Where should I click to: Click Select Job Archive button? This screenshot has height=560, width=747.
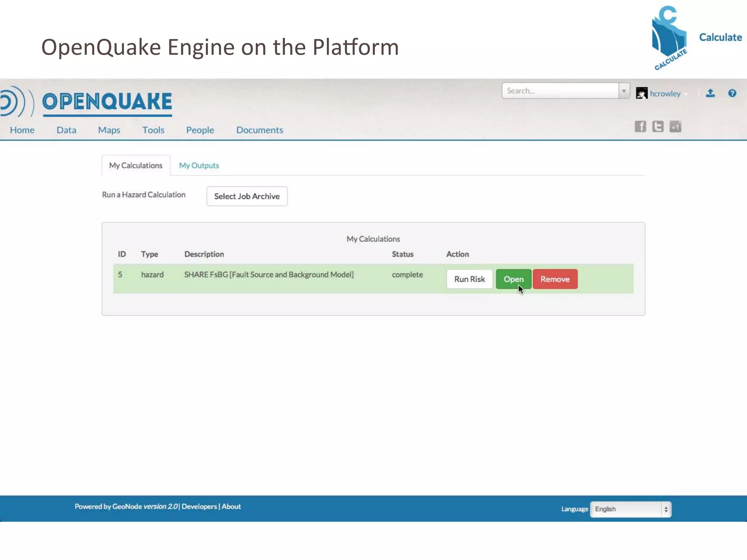(x=247, y=196)
